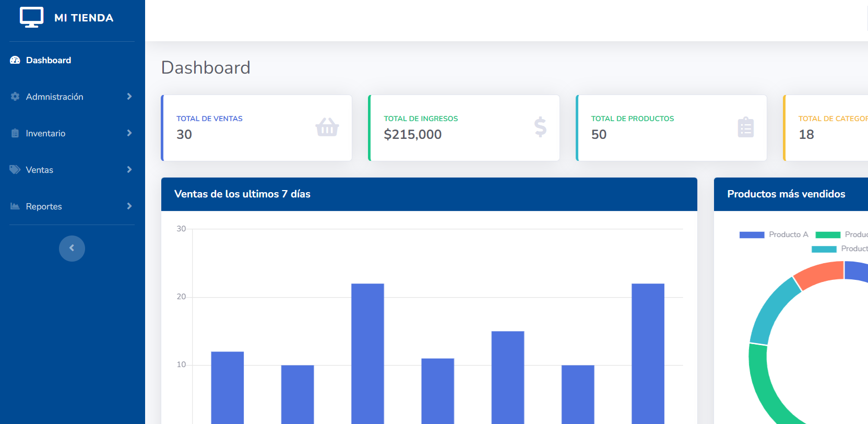Open the Inventario menu item

click(72, 133)
